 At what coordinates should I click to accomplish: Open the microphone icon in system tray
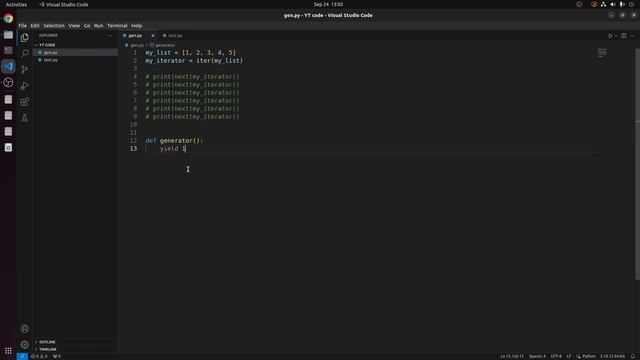click(x=622, y=4)
